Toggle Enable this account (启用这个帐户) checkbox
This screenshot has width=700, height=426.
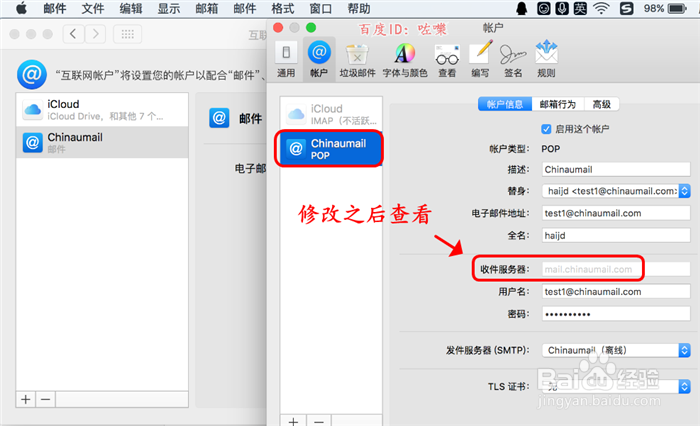546,129
